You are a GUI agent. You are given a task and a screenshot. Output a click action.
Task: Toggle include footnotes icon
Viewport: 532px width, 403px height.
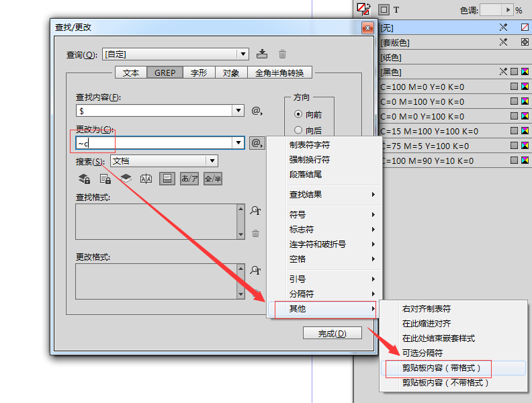167,179
